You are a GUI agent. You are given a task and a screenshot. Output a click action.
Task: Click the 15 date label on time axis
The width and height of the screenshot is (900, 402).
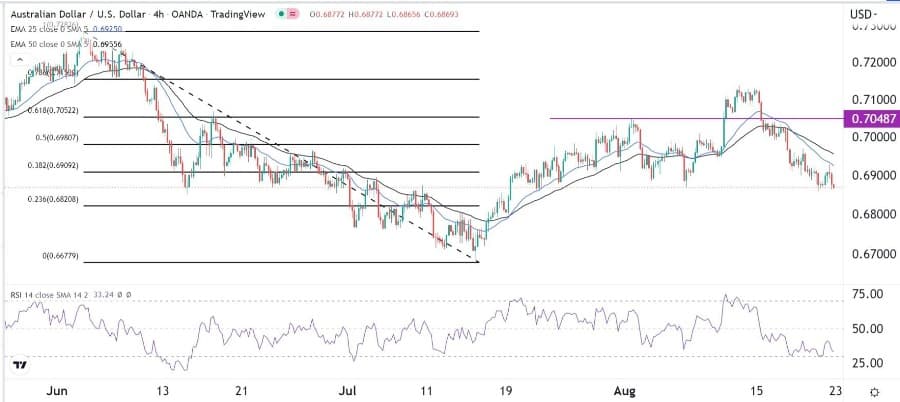click(757, 392)
